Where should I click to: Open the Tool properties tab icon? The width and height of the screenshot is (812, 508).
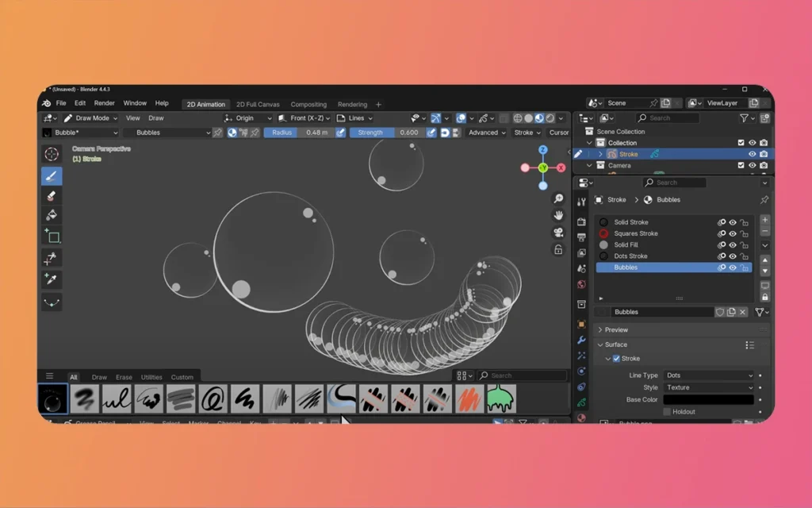[581, 202]
